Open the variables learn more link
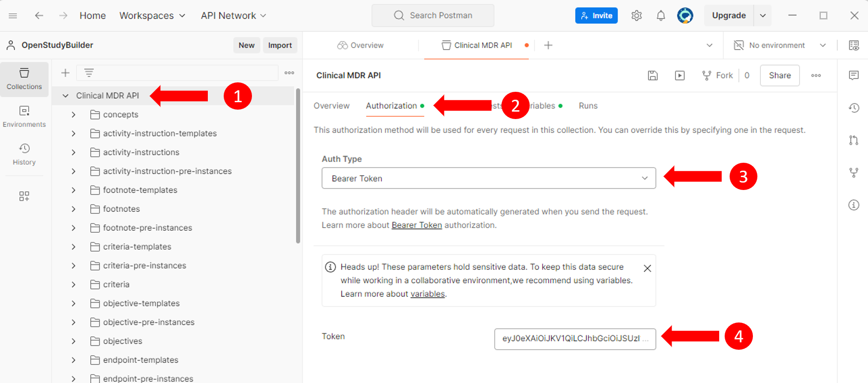The width and height of the screenshot is (868, 383). [428, 294]
